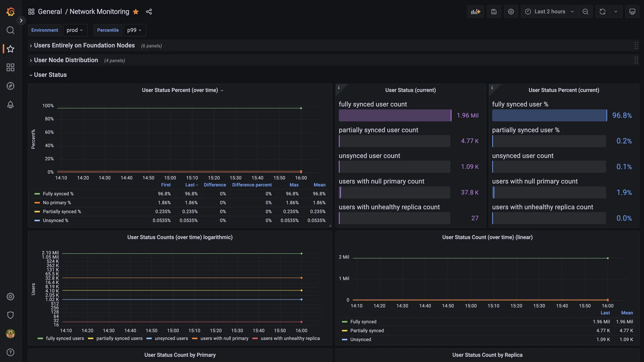The image size is (644, 362).
Task: Open the Search icon in the sidebar
Action: [x=10, y=30]
